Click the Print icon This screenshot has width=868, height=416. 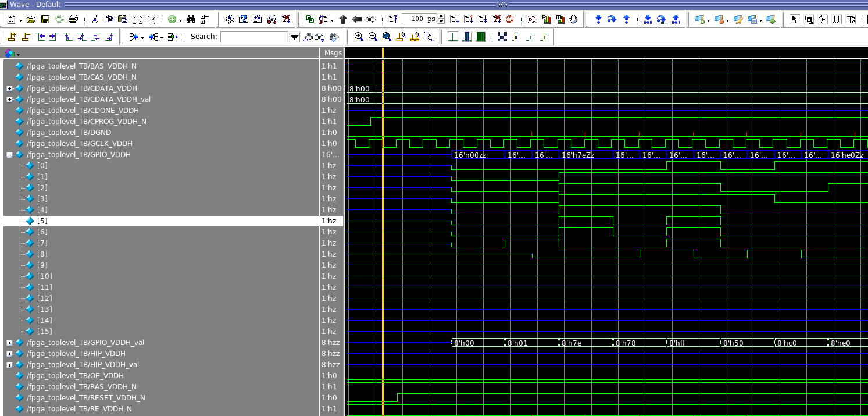(73, 19)
